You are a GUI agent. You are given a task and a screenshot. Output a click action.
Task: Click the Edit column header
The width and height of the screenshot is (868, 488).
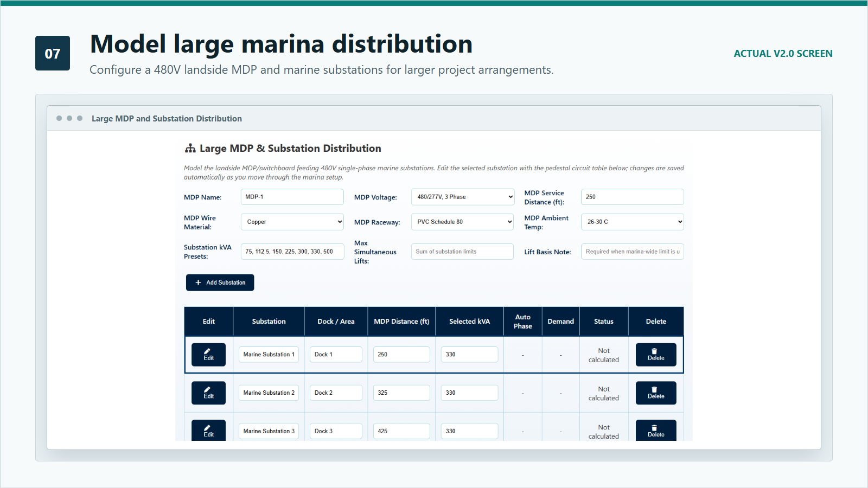point(209,322)
